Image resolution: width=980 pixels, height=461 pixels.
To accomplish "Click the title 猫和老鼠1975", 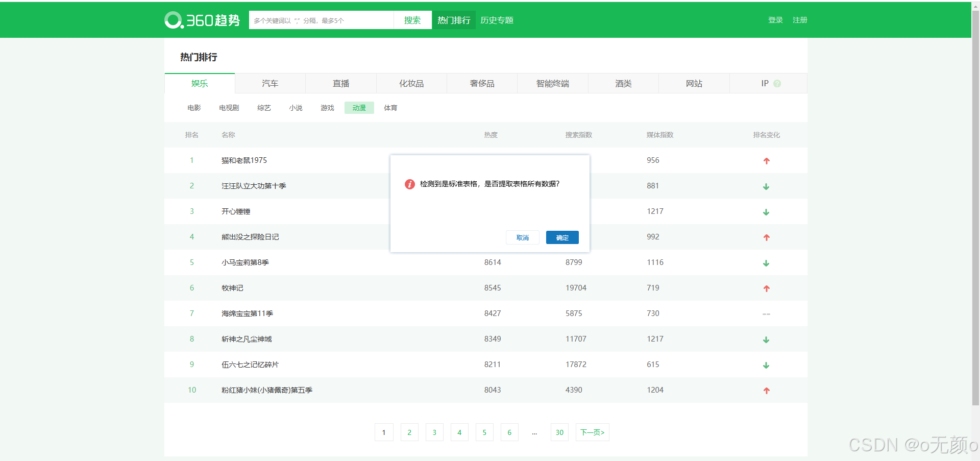I will pos(244,160).
